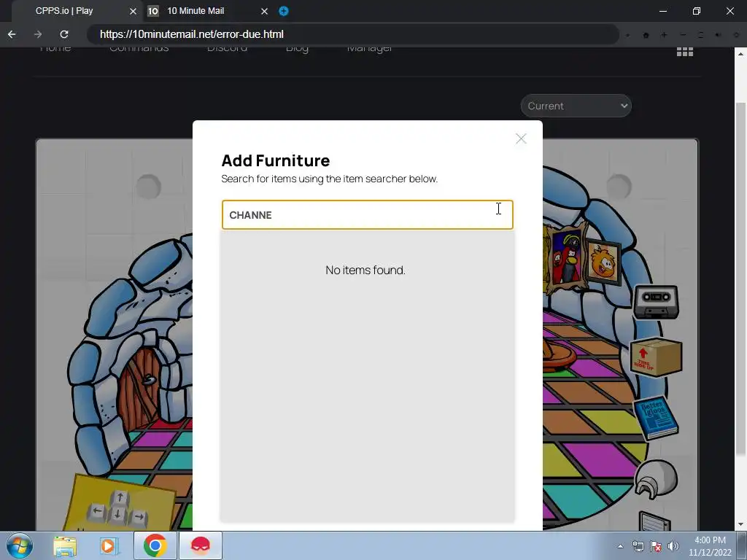
Task: Click the No items found message
Action: [365, 270]
